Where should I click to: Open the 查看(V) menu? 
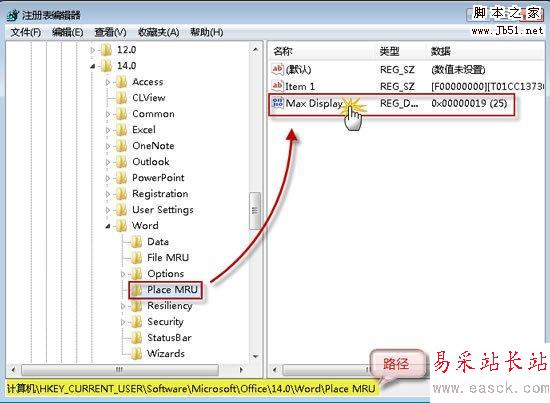coord(110,33)
